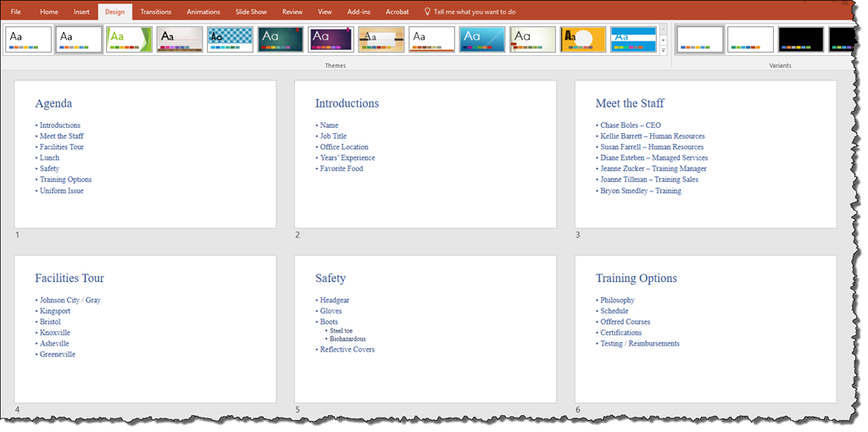Choose the first black variant swatch
The image size is (868, 432).
pyautogui.click(x=801, y=40)
